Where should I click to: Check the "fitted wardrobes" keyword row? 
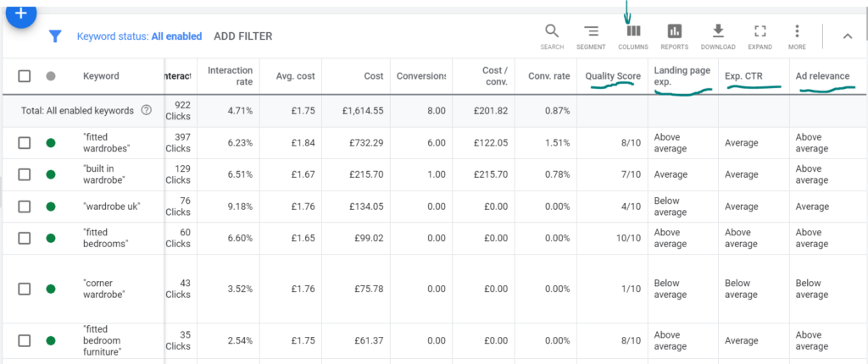[x=25, y=143]
